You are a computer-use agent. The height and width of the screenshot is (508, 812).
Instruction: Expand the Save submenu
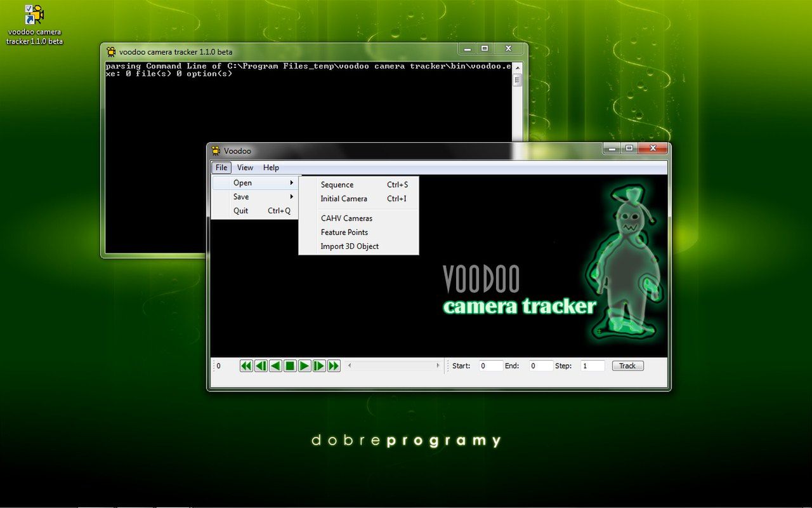[256, 197]
